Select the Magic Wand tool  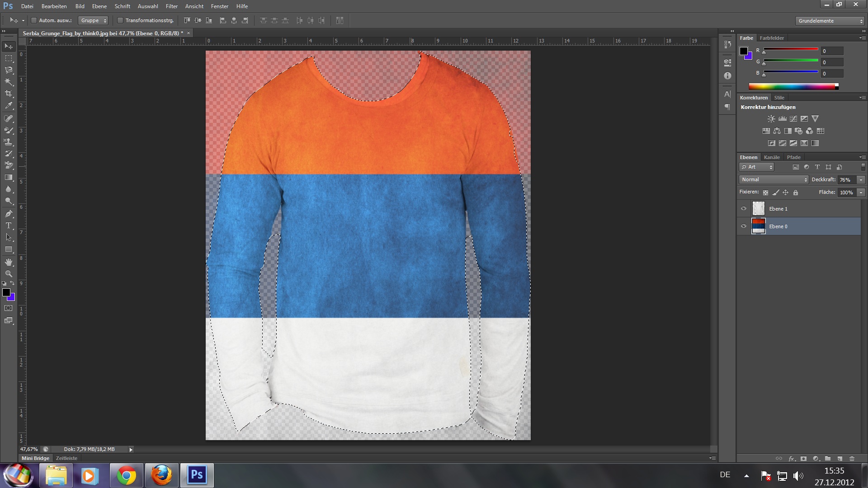[9, 82]
